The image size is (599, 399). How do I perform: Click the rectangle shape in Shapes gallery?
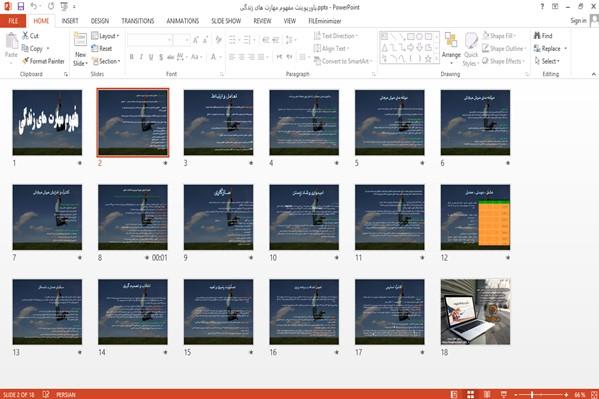pyautogui.click(x=411, y=37)
